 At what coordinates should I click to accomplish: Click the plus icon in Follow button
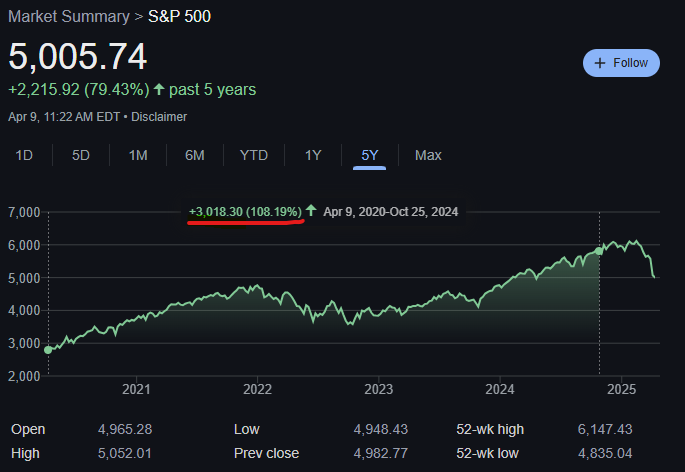coord(600,63)
